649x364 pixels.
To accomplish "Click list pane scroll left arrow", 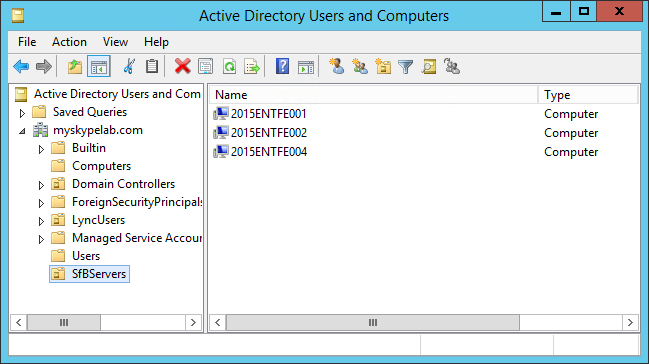I will (x=218, y=322).
